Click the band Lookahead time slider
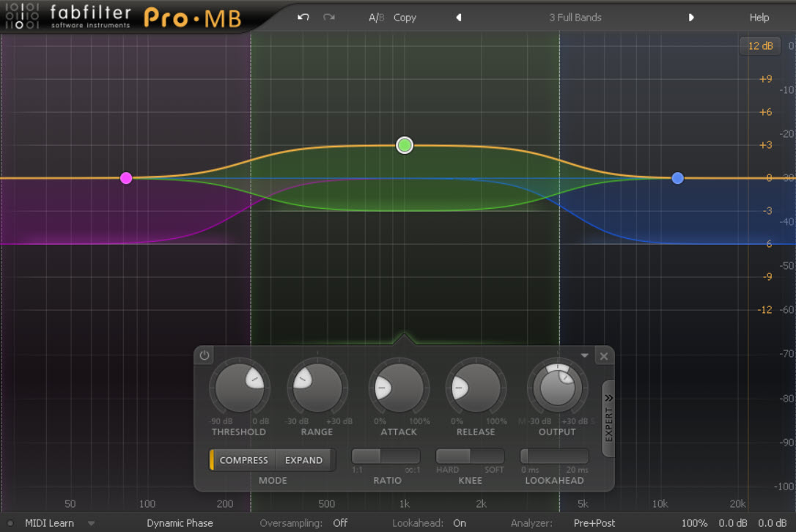This screenshot has height=532, width=796. coord(554,456)
